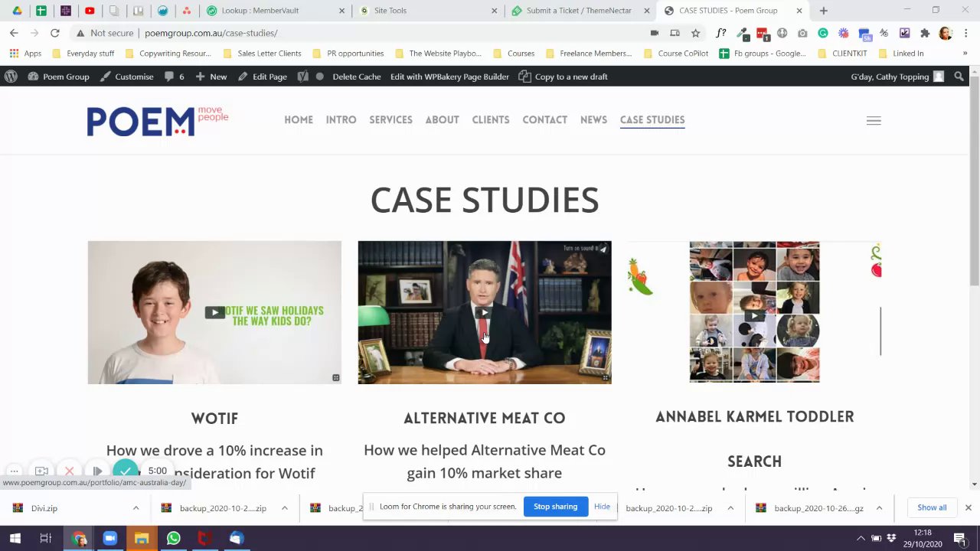This screenshot has height=551, width=980.
Task: Open the Wotif case study video thumbnail
Action: point(214,312)
